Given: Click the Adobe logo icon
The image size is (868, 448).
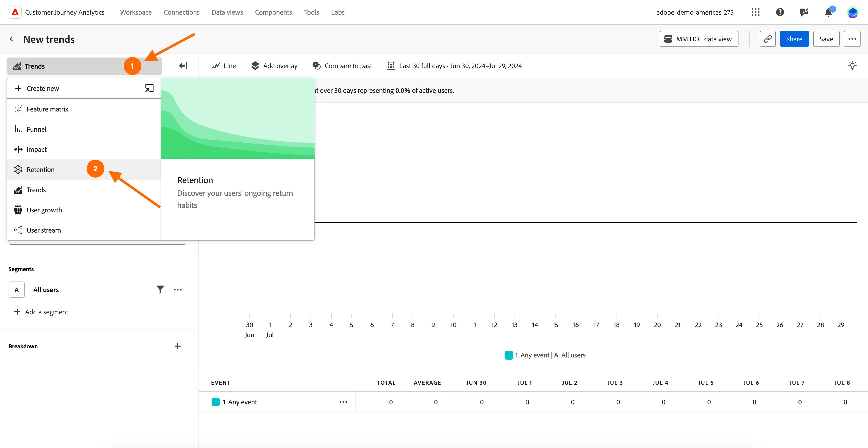Looking at the screenshot, I should [15, 12].
